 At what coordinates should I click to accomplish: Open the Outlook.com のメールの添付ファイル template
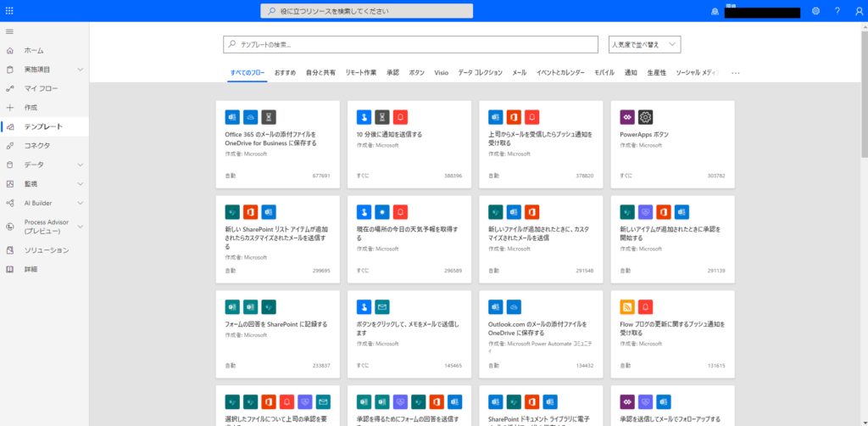point(542,334)
